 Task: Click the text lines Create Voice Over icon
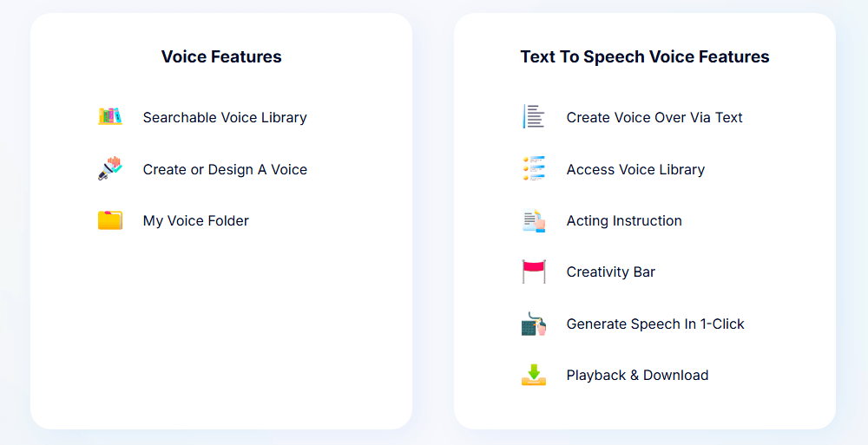pyautogui.click(x=534, y=117)
